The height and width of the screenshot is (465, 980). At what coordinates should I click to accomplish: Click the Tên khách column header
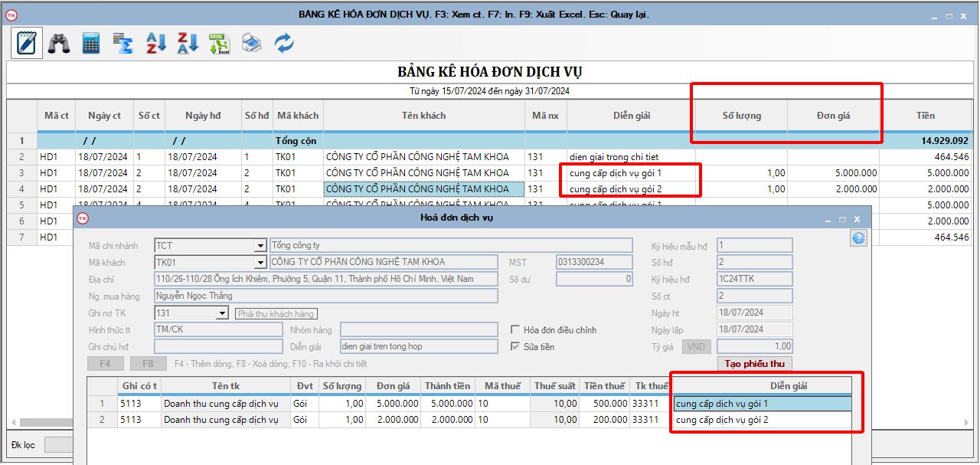point(423,116)
